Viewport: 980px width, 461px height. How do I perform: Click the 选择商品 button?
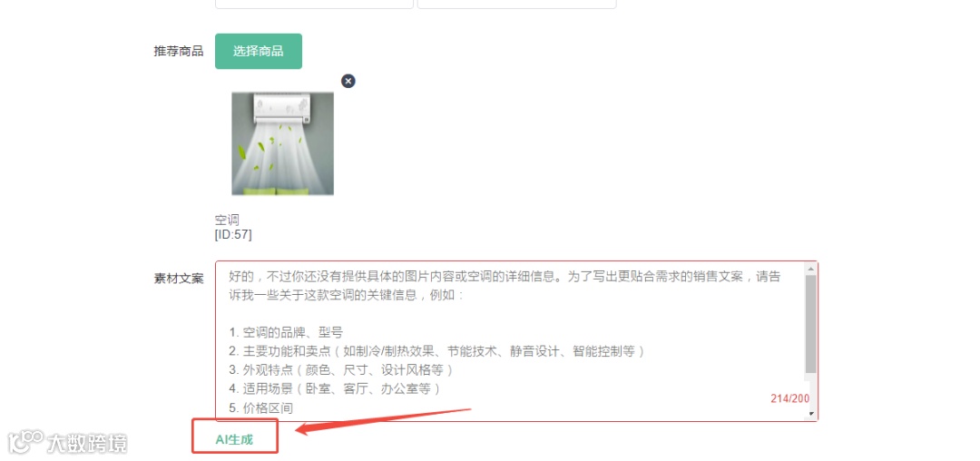(x=258, y=51)
